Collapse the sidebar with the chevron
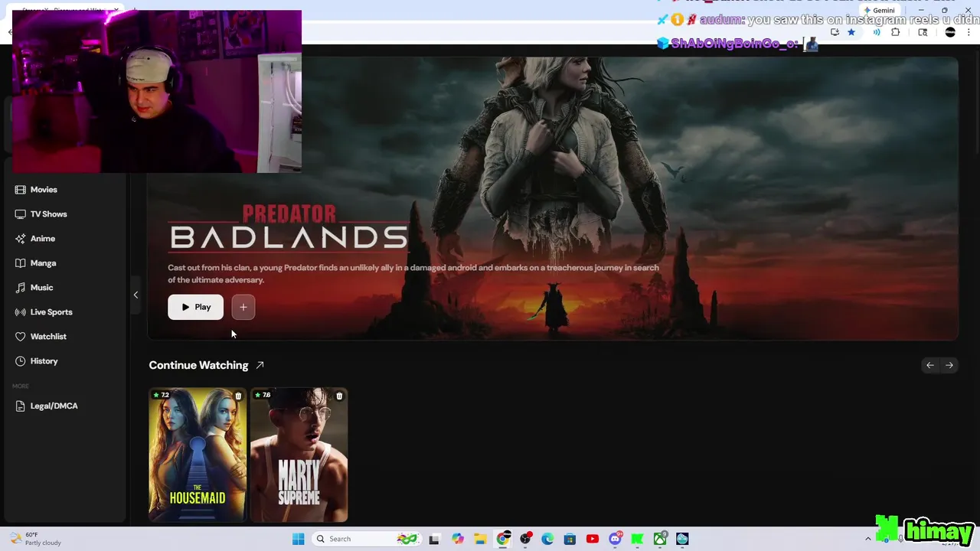The height and width of the screenshot is (551, 980). pos(136,295)
